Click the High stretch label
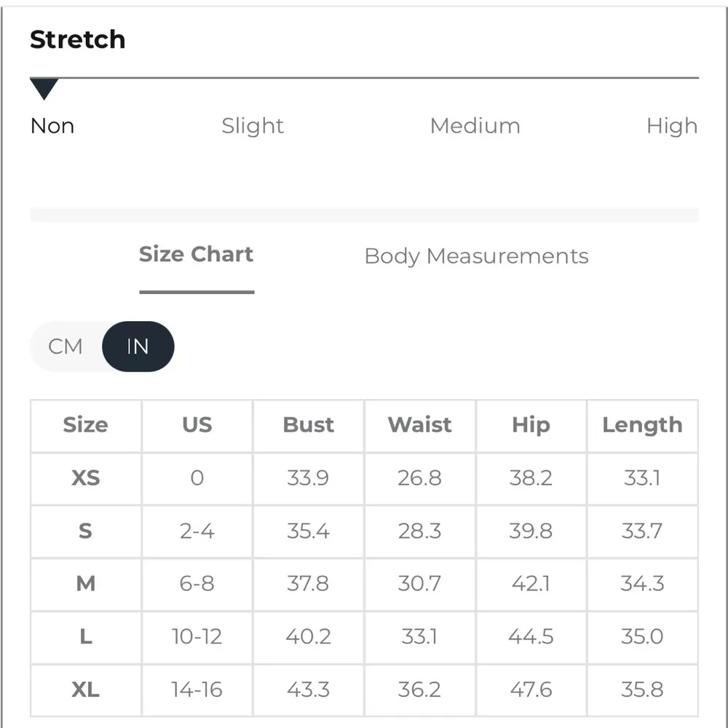 pyautogui.click(x=671, y=126)
